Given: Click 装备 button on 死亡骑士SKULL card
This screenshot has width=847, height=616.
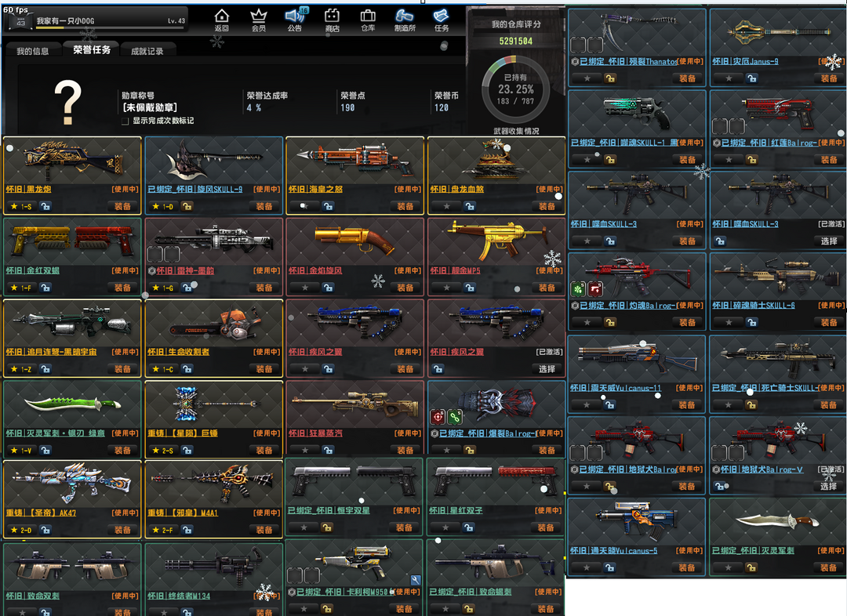Looking at the screenshot, I should [x=829, y=405].
